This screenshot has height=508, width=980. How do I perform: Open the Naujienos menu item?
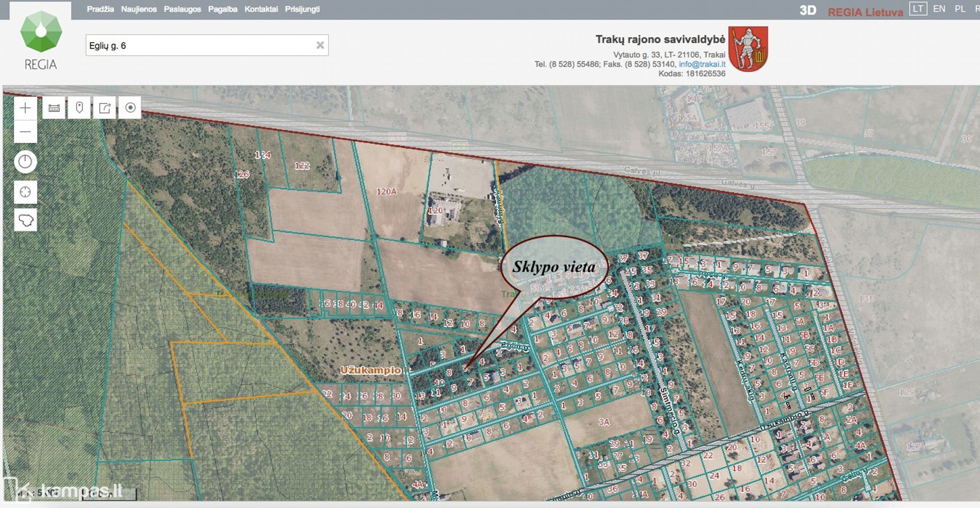[139, 9]
